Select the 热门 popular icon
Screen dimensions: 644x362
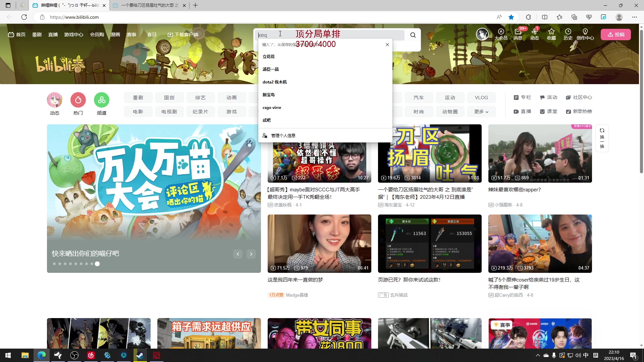[x=78, y=100]
